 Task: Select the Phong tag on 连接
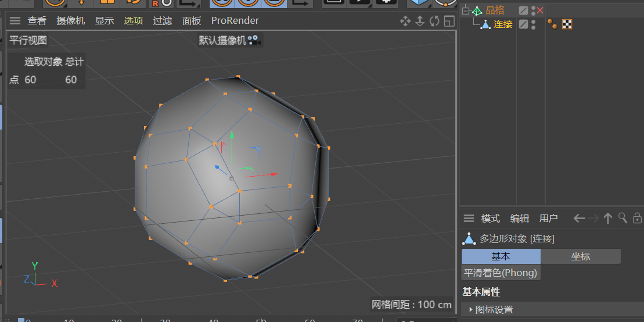coord(552,24)
